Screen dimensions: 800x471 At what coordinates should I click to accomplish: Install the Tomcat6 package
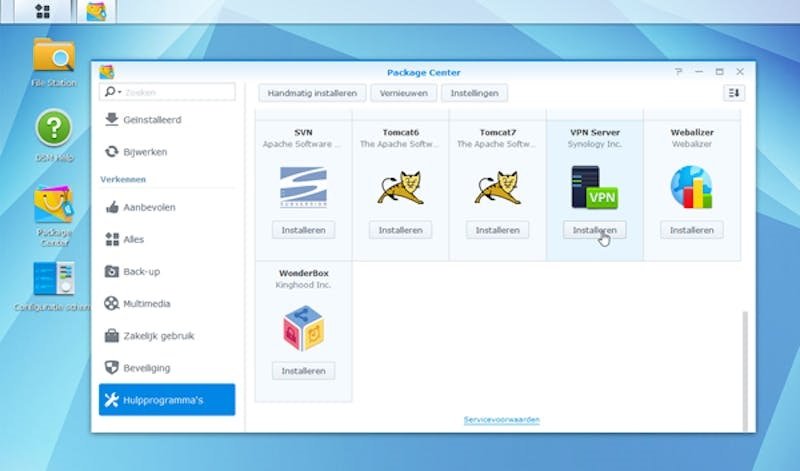click(401, 230)
